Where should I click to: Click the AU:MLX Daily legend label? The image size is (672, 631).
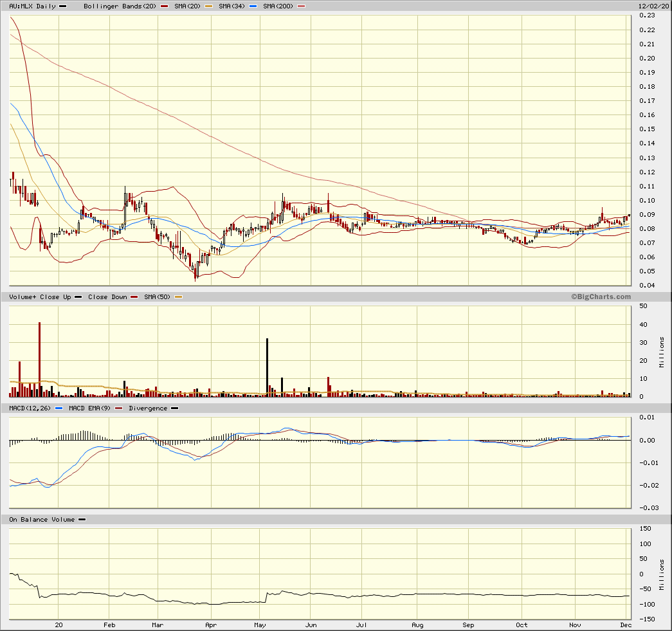(32, 6)
